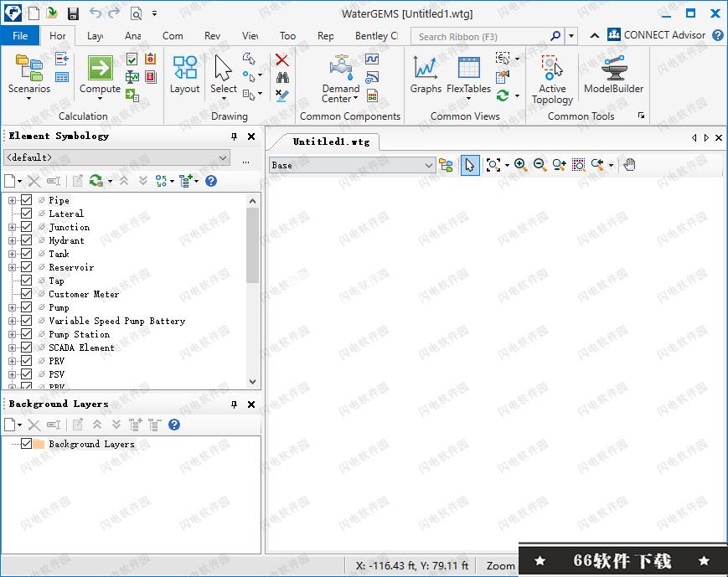Click the drawing toolbar Select pointer

pyautogui.click(x=470, y=165)
